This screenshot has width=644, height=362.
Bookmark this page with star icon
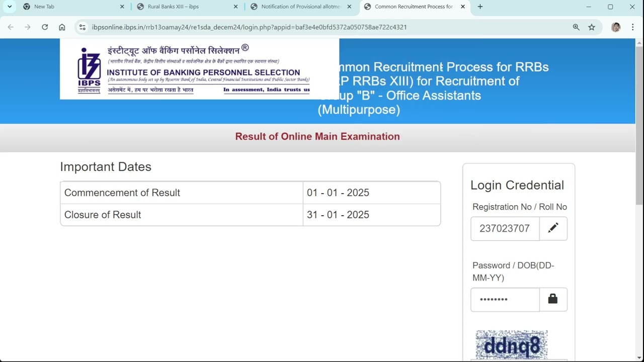592,27
